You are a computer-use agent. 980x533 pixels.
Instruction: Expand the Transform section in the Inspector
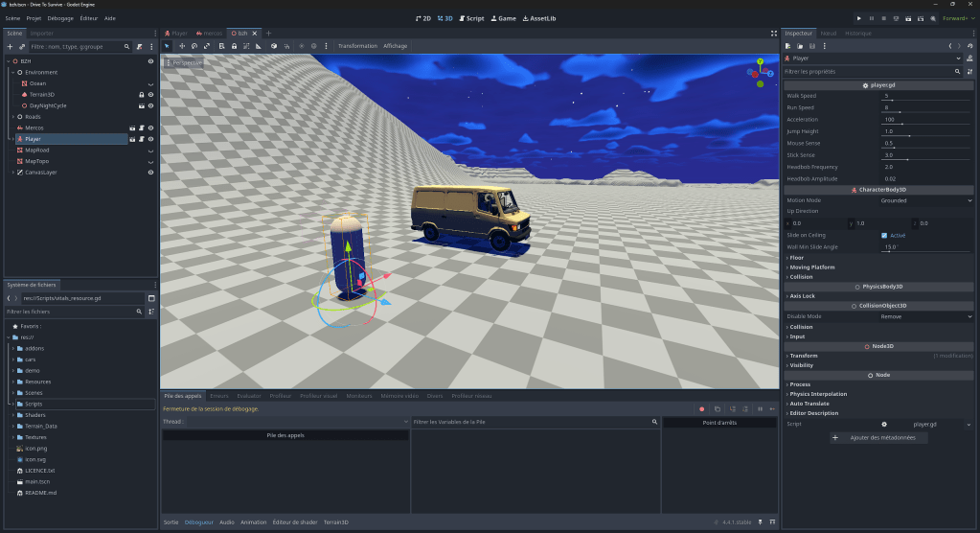tap(803, 356)
